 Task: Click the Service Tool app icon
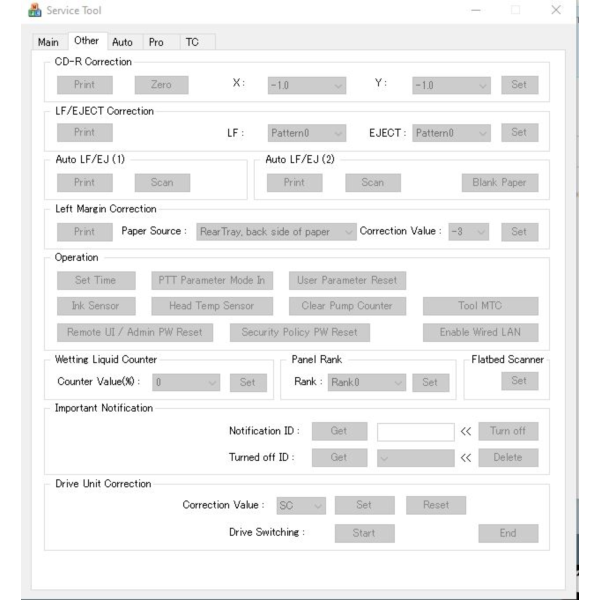click(35, 10)
